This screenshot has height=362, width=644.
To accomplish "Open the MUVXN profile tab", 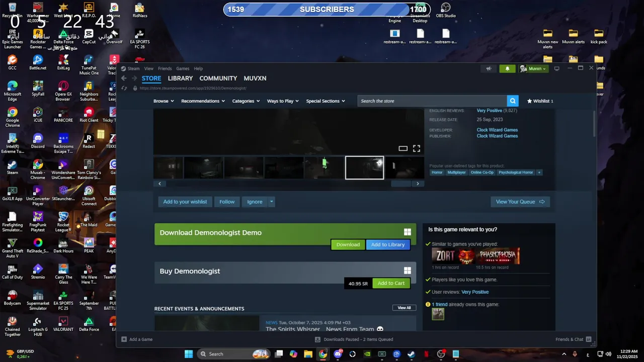I will pyautogui.click(x=255, y=78).
